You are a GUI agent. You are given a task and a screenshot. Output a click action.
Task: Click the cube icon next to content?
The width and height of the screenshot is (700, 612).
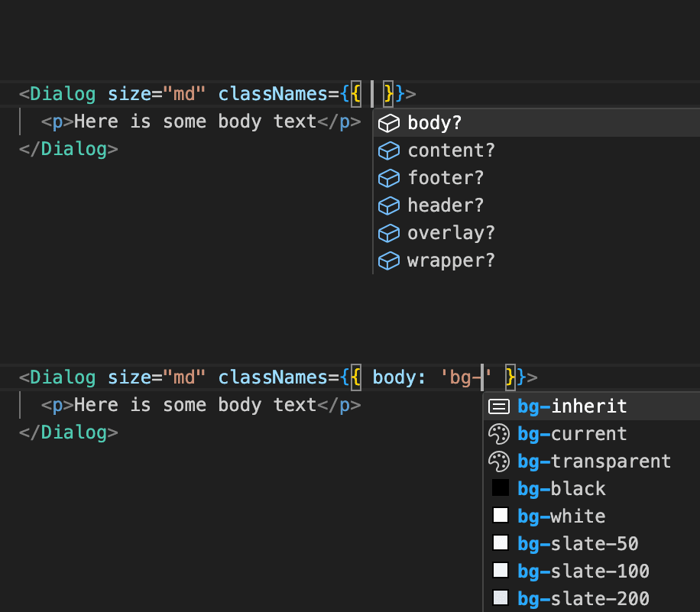[x=389, y=151]
